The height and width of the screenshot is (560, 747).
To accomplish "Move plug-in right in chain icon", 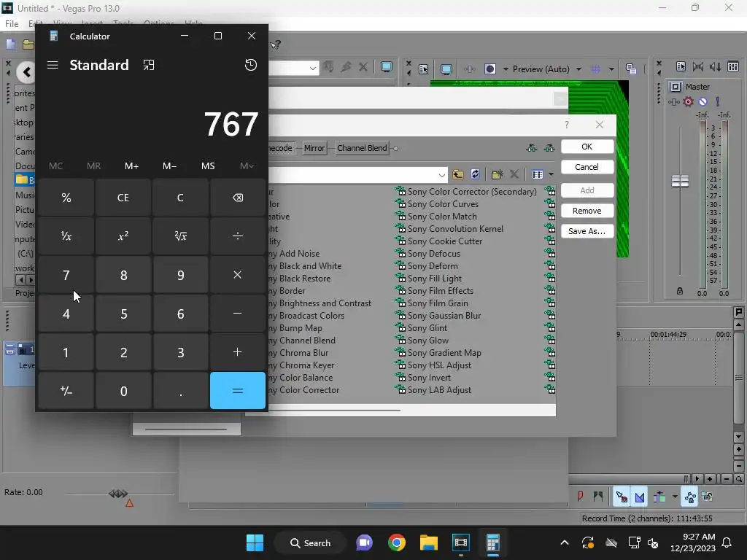I will (549, 148).
